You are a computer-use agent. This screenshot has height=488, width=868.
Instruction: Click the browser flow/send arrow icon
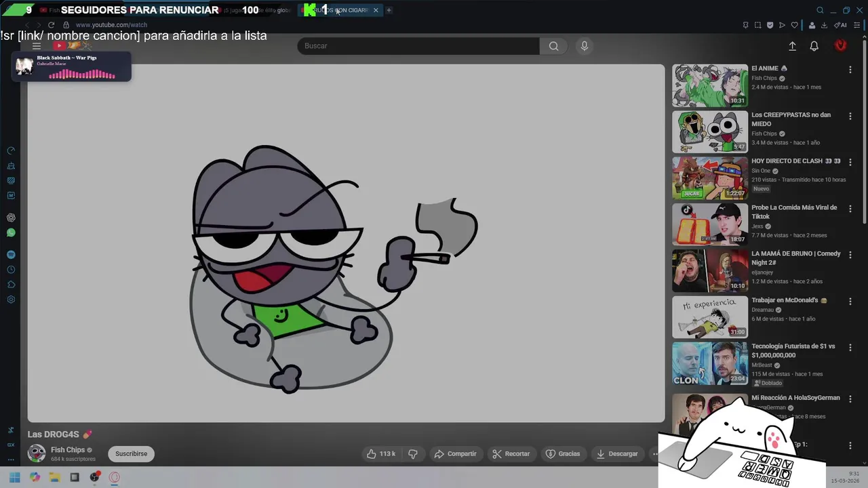coord(782,25)
